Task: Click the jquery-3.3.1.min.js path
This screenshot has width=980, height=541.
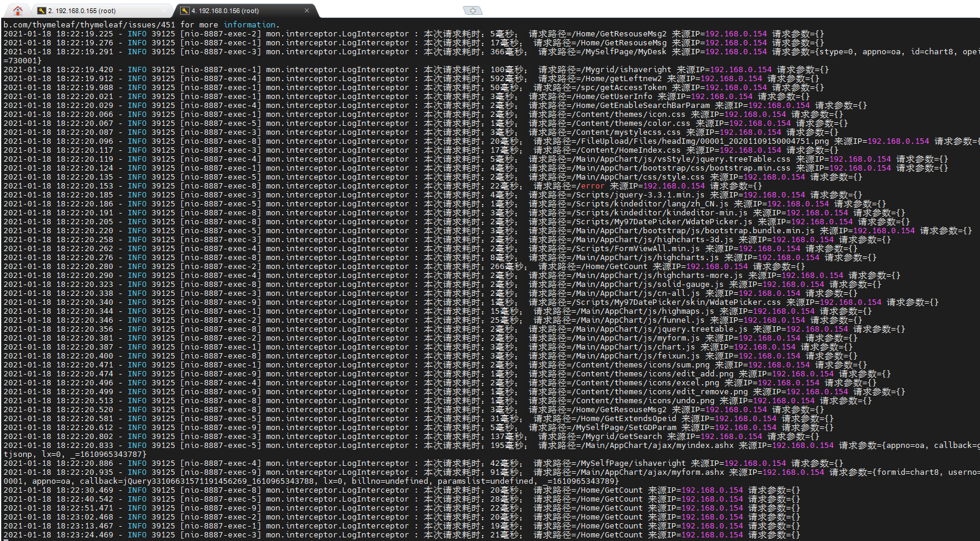Action: click(x=639, y=195)
